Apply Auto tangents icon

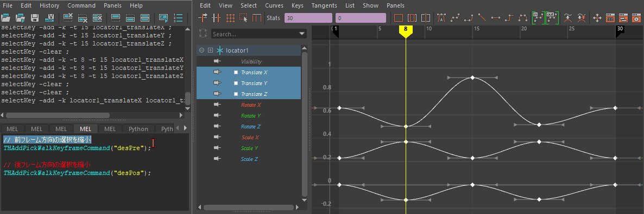coord(441,18)
